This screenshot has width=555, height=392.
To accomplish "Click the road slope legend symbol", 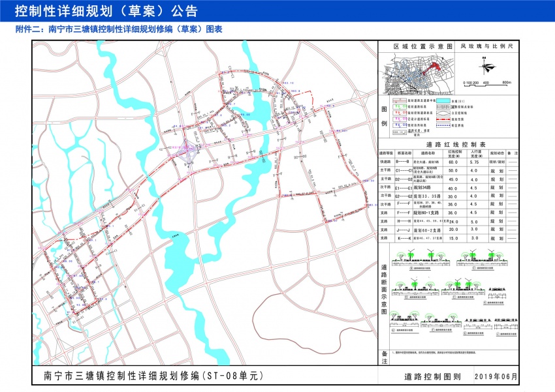I will point(399,132).
